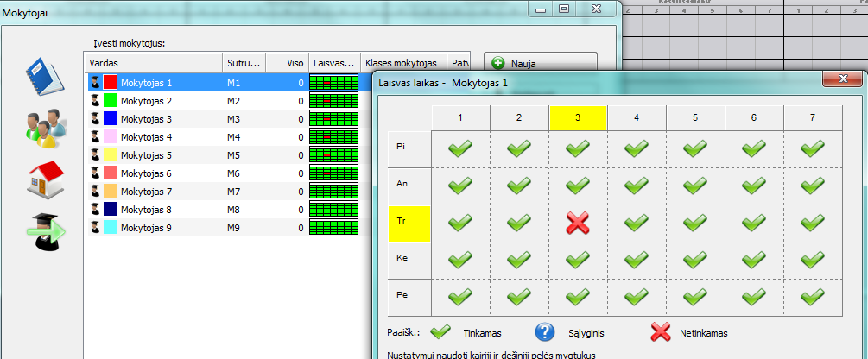The width and height of the screenshot is (868, 359).
Task: Select the period 3 yellow column header
Action: pos(578,118)
